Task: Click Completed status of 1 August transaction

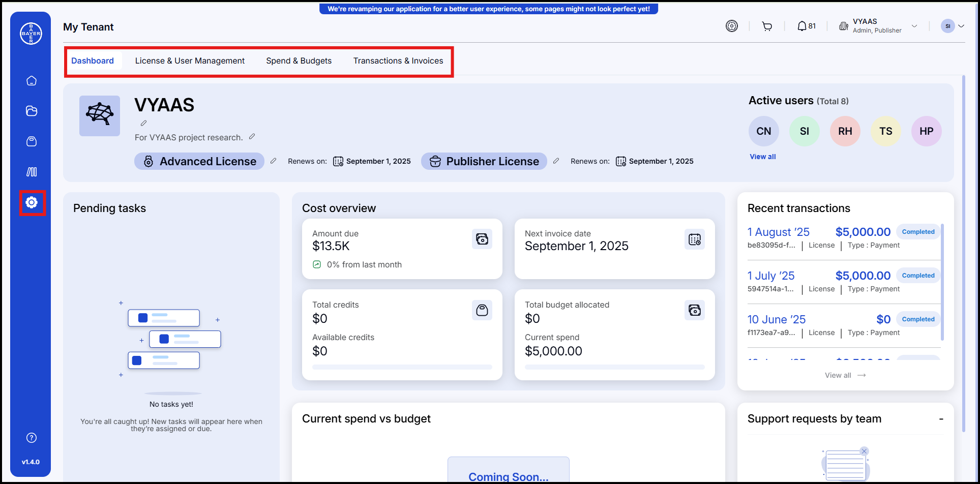Action: pyautogui.click(x=918, y=232)
